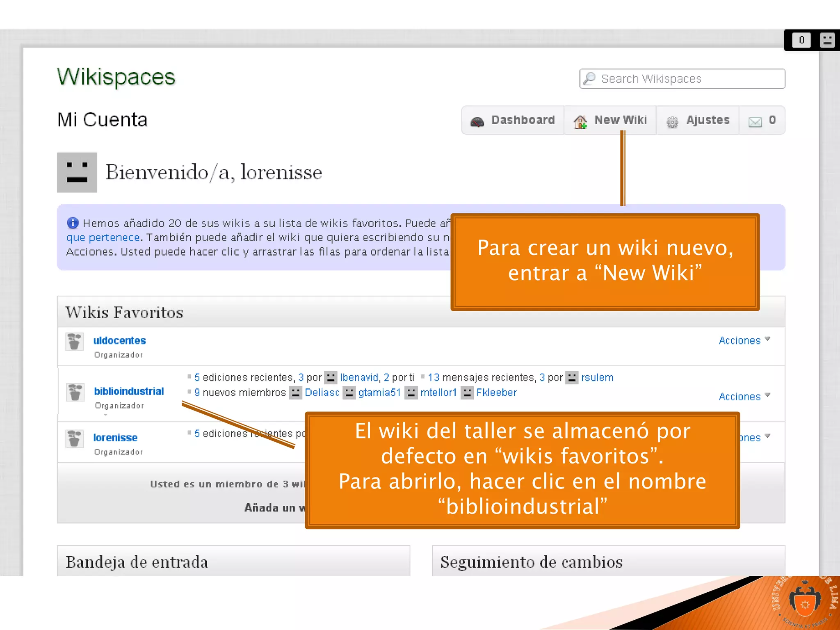Click the Wikis Favoritos section header
Viewport: 840px width, 630px height.
[124, 313]
